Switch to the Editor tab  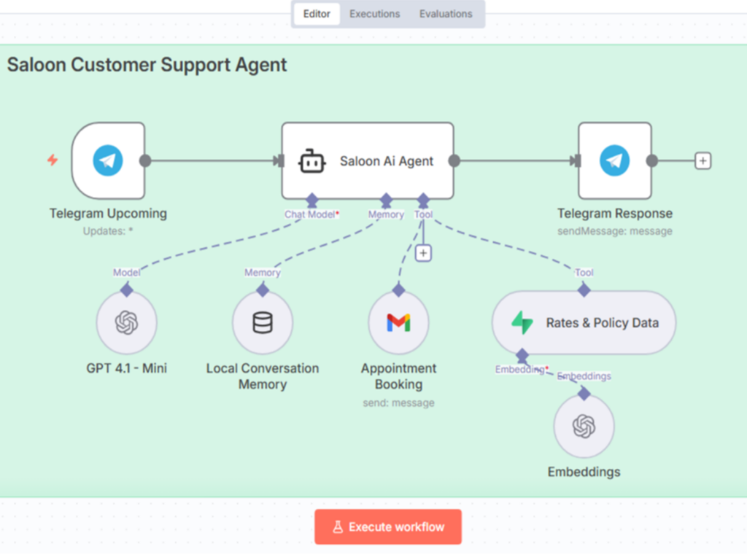[317, 14]
